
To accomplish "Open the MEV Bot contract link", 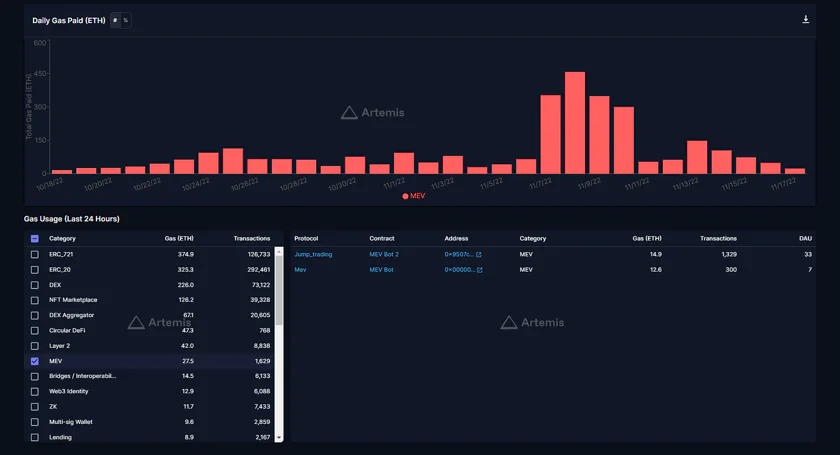I will (x=381, y=270).
